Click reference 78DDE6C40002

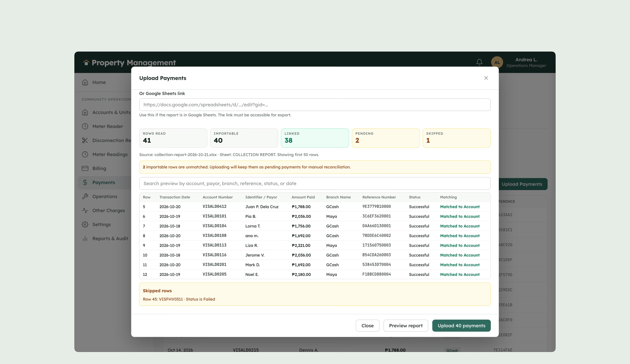click(x=376, y=236)
